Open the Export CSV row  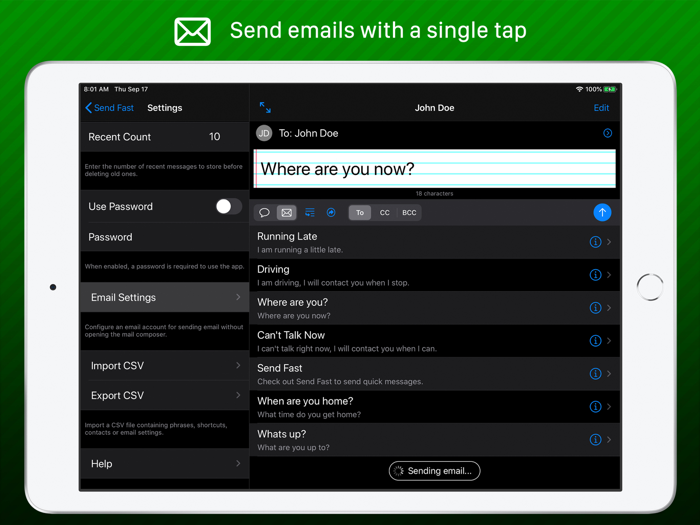(165, 396)
